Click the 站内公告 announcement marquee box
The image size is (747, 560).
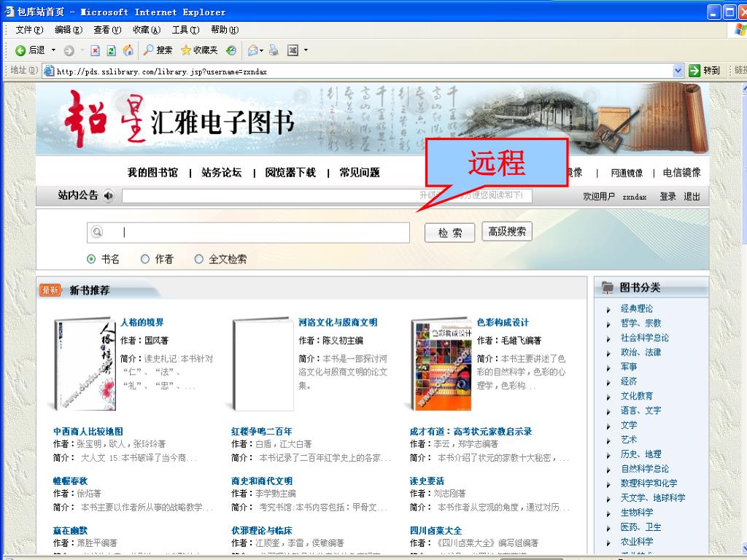(x=327, y=195)
